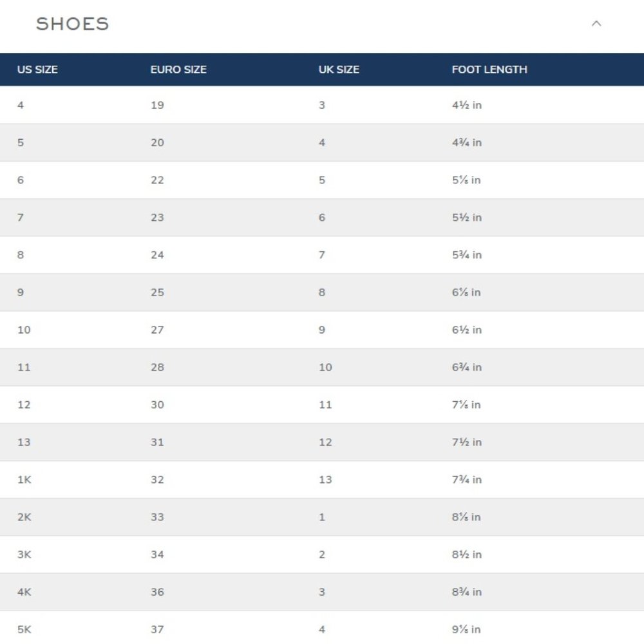Click Euro size 27 value

[x=157, y=330]
